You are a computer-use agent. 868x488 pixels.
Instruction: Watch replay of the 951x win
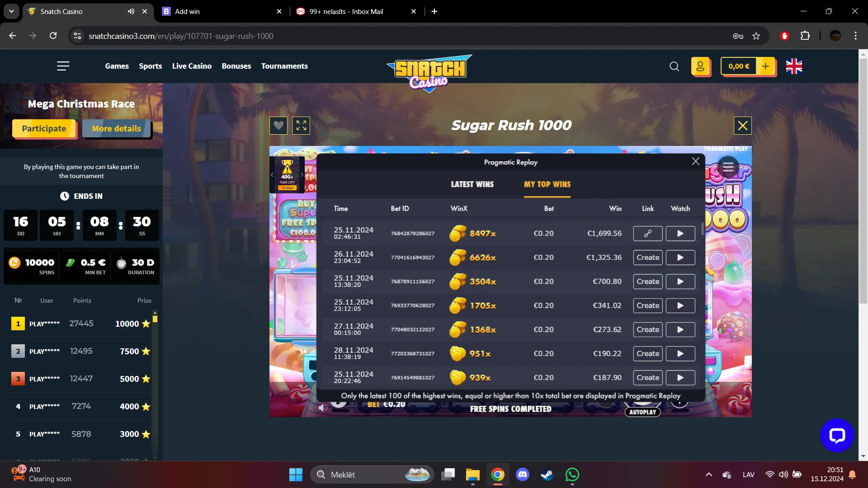click(680, 353)
